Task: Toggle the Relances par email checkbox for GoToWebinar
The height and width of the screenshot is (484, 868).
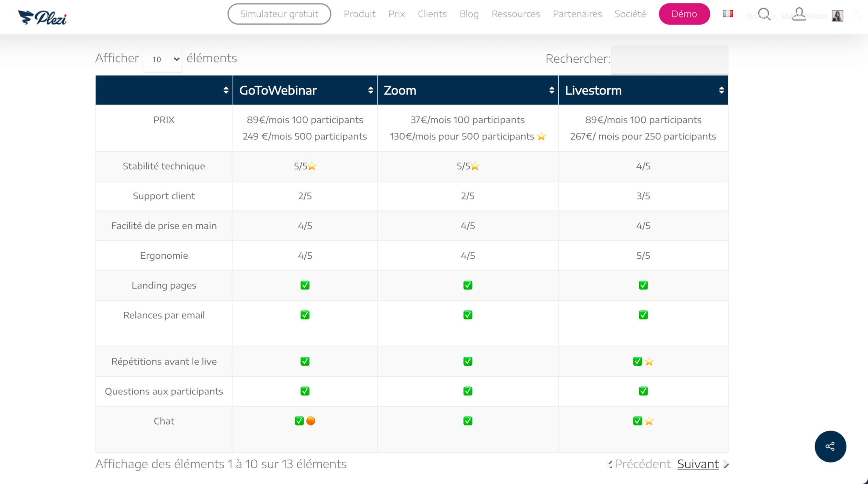Action: click(x=305, y=315)
